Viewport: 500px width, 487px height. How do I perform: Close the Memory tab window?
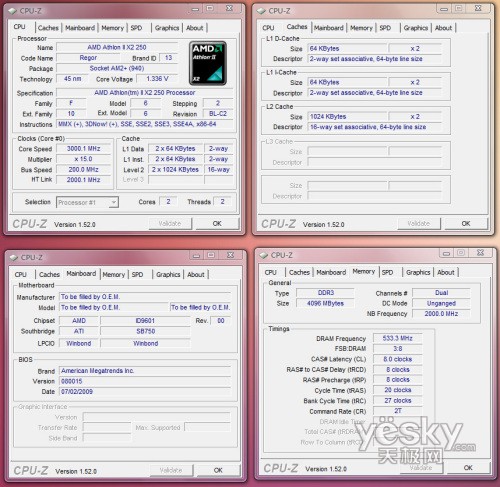[x=480, y=253]
